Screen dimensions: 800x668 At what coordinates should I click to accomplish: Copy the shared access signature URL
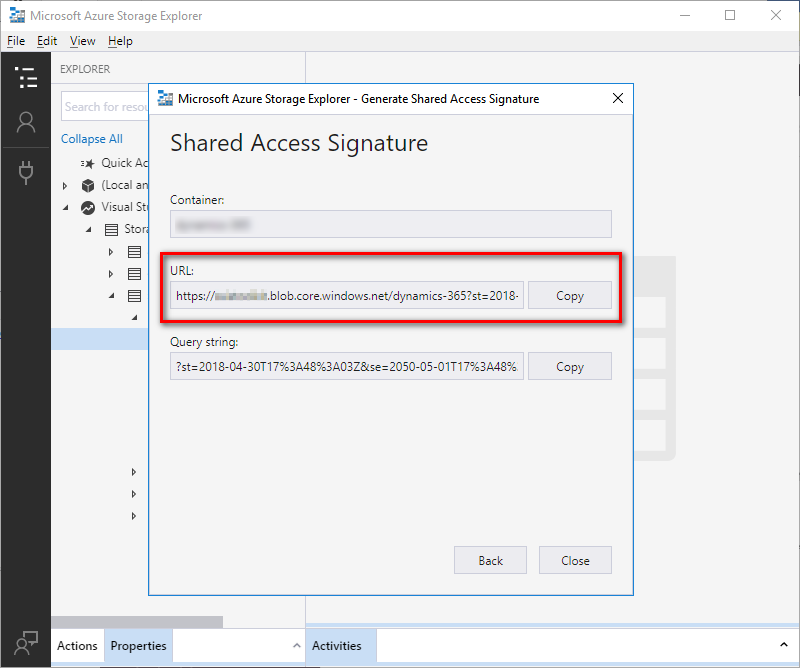(569, 295)
